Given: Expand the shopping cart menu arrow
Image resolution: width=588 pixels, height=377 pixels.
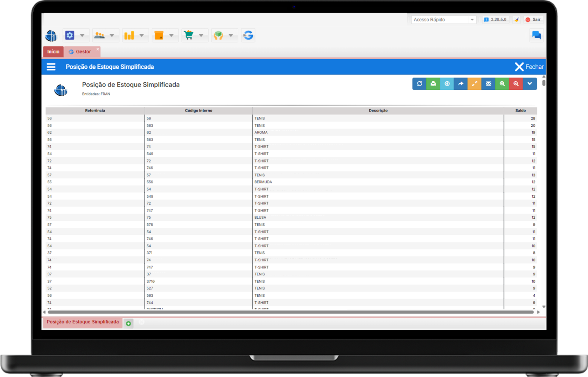Looking at the screenshot, I should point(201,35).
